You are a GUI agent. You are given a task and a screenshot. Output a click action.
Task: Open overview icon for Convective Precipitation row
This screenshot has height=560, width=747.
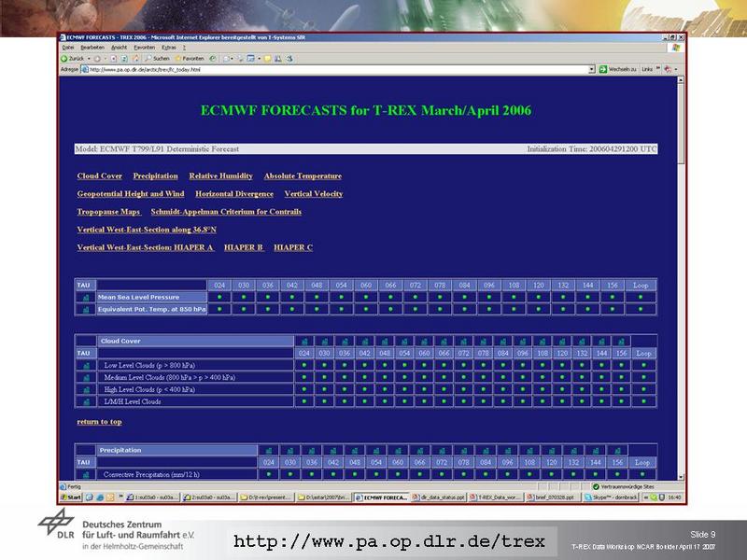(86, 475)
